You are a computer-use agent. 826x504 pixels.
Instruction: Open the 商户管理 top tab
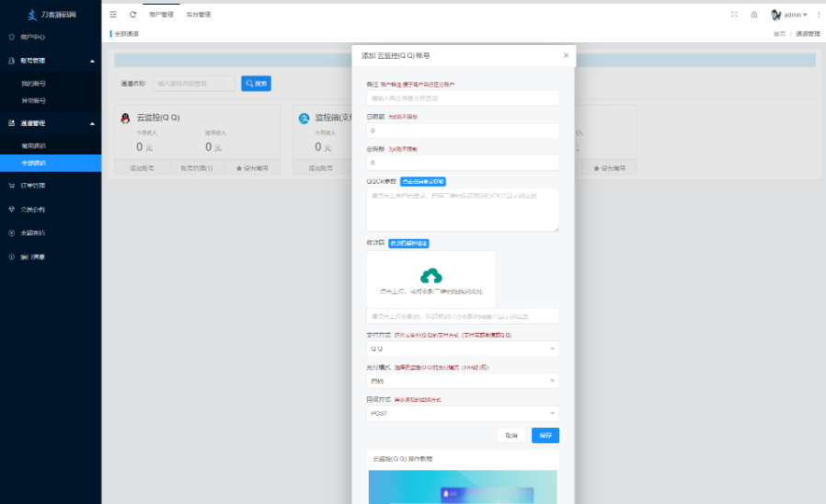point(161,15)
